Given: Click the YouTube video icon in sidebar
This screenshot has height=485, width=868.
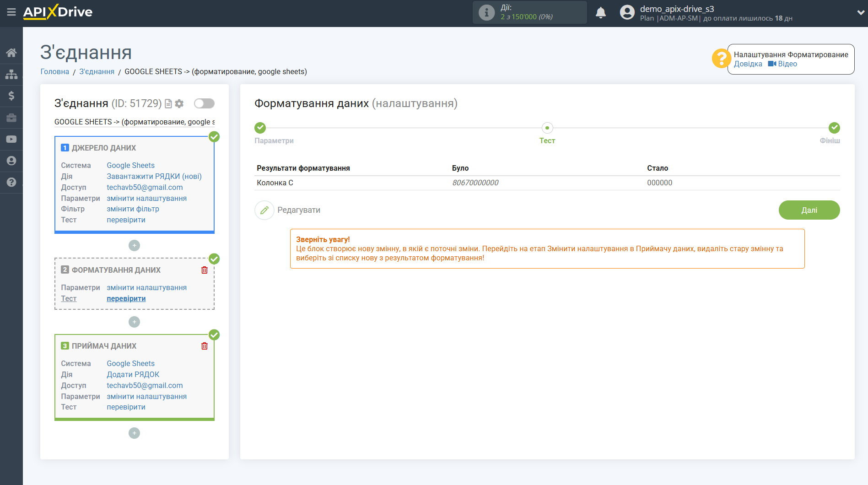Looking at the screenshot, I should (11, 139).
